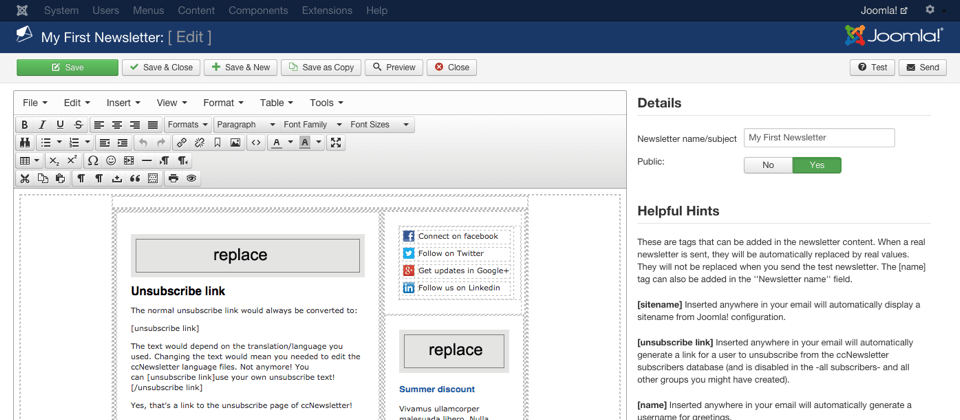
Task: Insert an anchor with the bookmark icon
Action: [x=217, y=143]
